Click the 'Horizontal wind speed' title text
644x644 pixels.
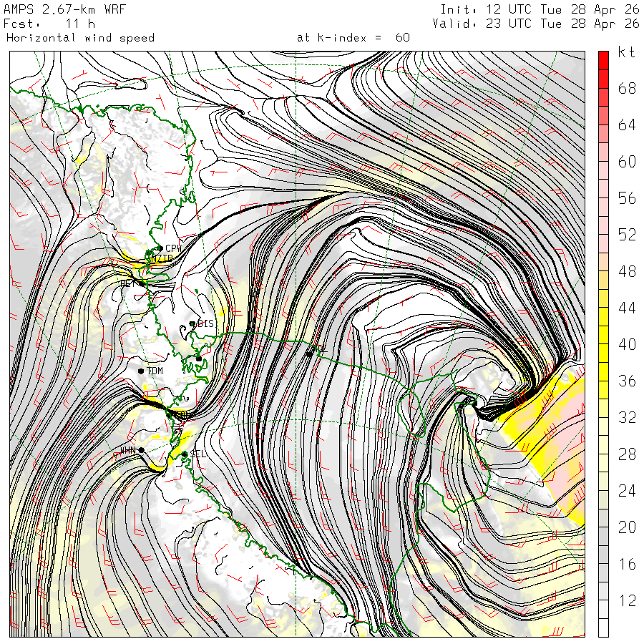pyautogui.click(x=80, y=38)
